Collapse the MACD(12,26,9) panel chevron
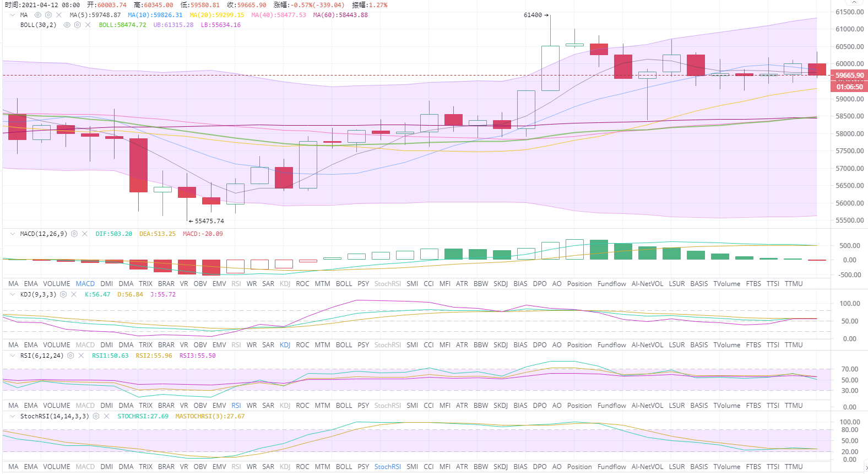Screen dimensions: 868x474 pyautogui.click(x=13, y=234)
